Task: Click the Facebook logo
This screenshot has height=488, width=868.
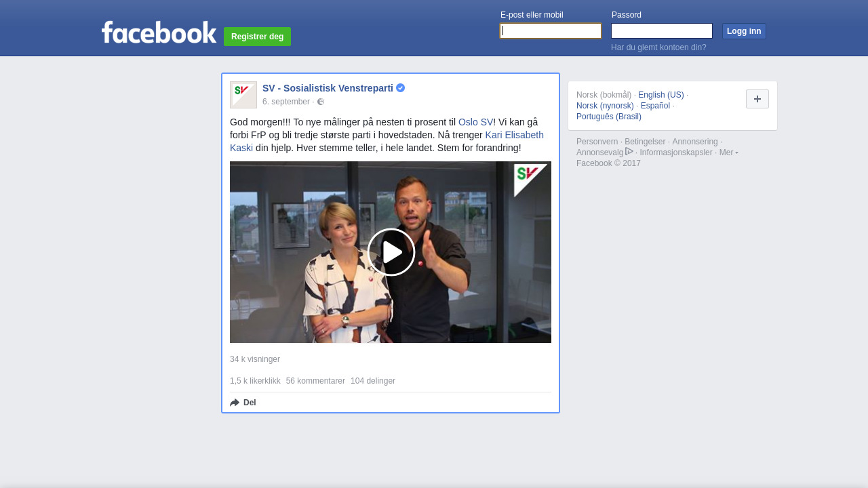Action: coord(159,33)
